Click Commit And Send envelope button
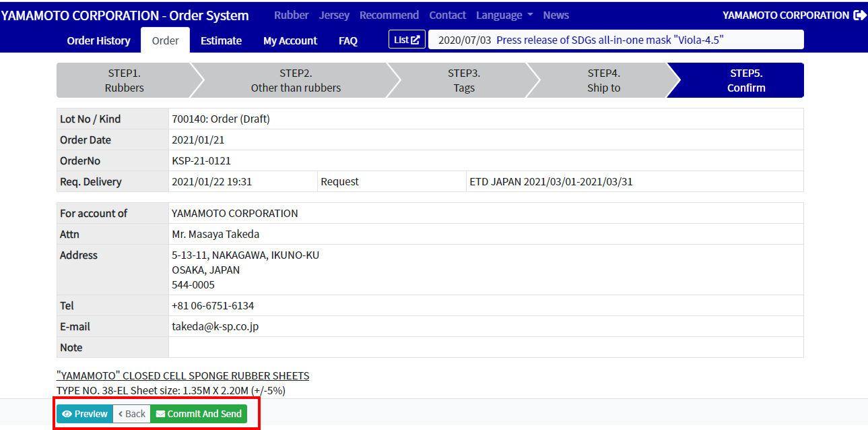Image resolution: width=868 pixels, height=430 pixels. pyautogui.click(x=199, y=414)
